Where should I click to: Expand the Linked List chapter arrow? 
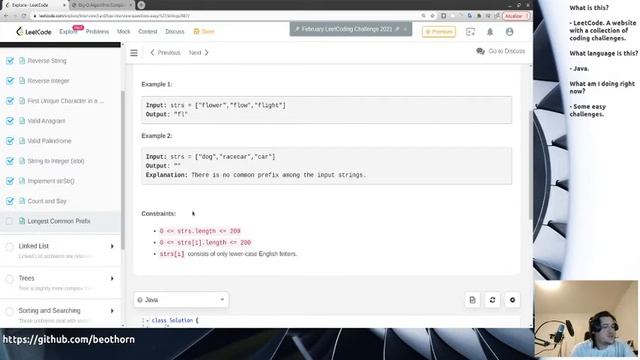coord(112,246)
